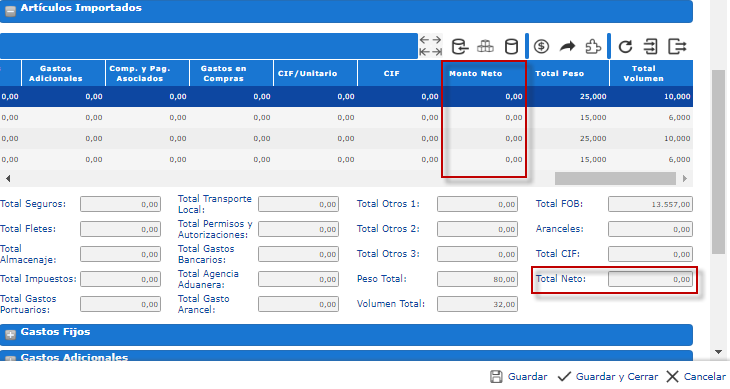The height and width of the screenshot is (389, 730).
Task: Select the Total Peso column header
Action: 559,74
